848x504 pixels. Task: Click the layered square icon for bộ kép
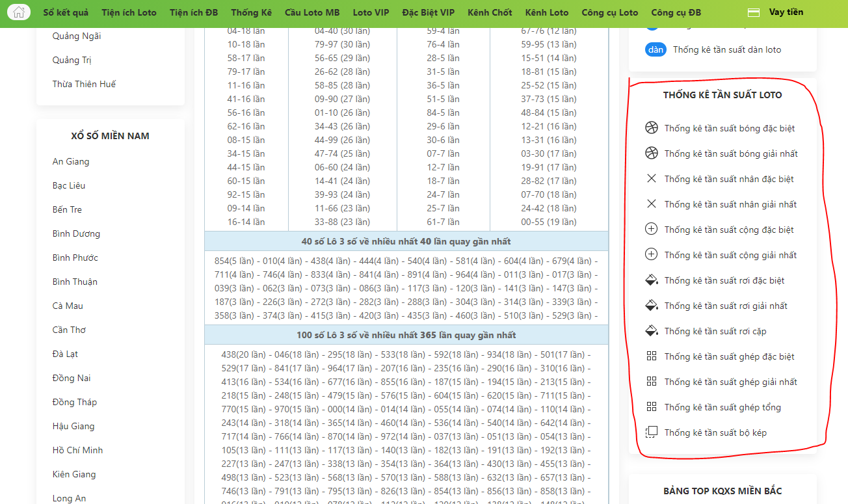coord(652,432)
